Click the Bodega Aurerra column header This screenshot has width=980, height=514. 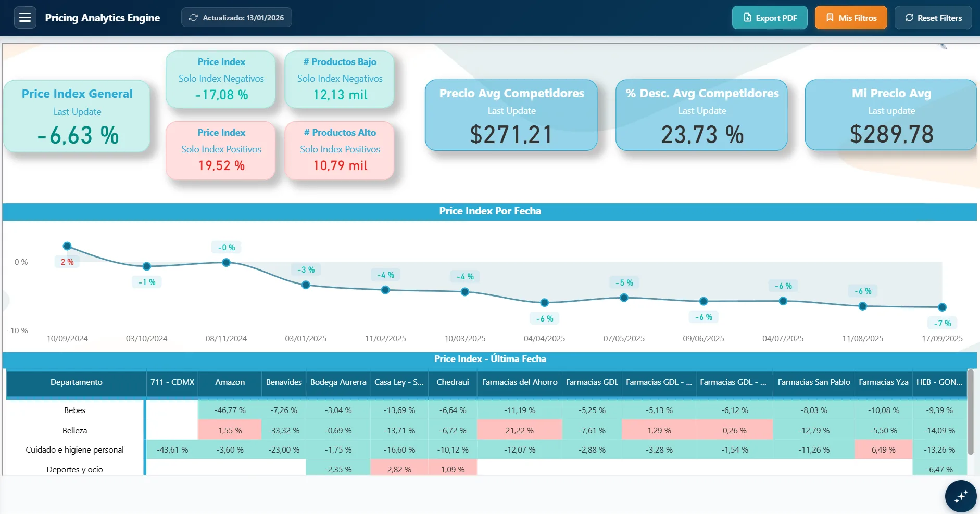338,382
